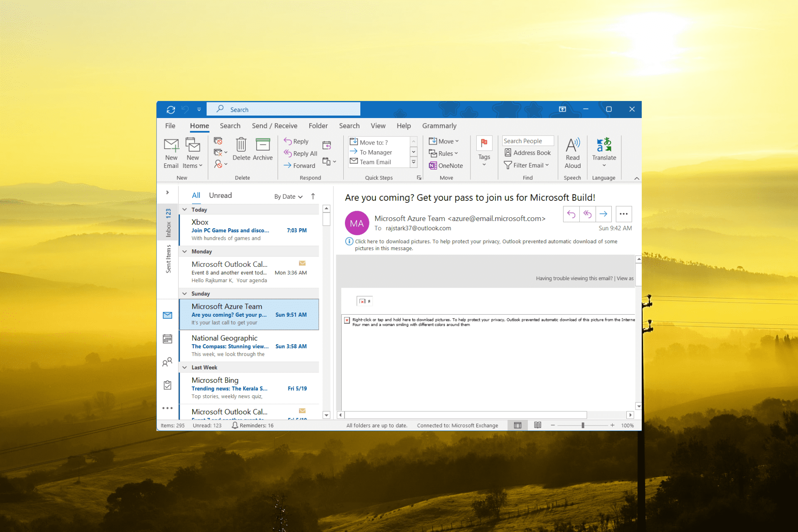This screenshot has height=532, width=798.
Task: Click the zoom slider handle
Action: [x=583, y=425]
